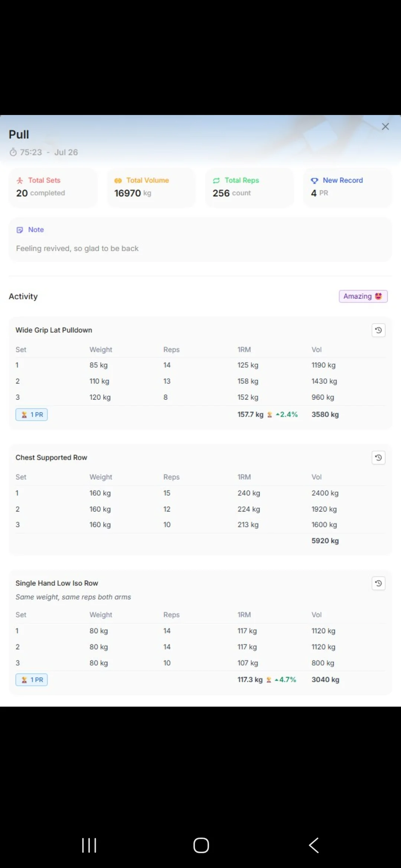This screenshot has width=401, height=868.
Task: Tap the note text about feeling revived
Action: tap(77, 249)
